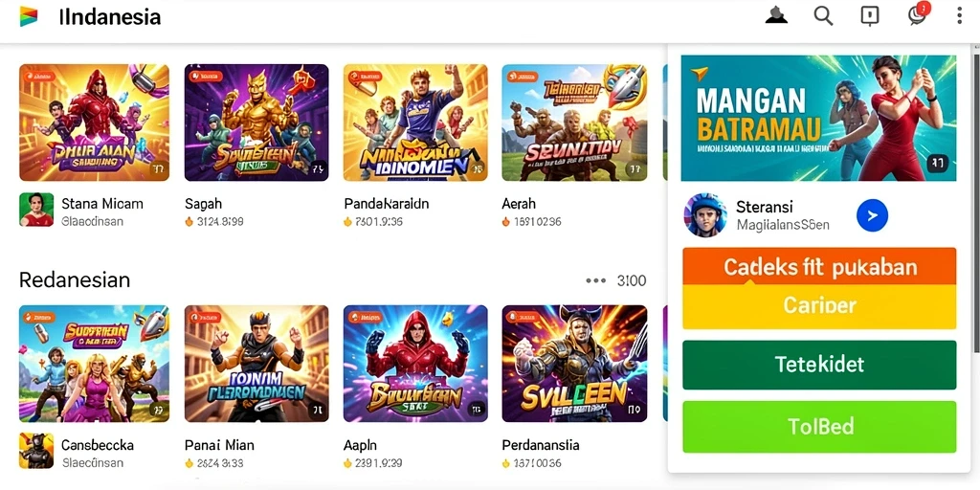Click the colorful app logo
This screenshot has width=980, height=490.
(x=28, y=16)
